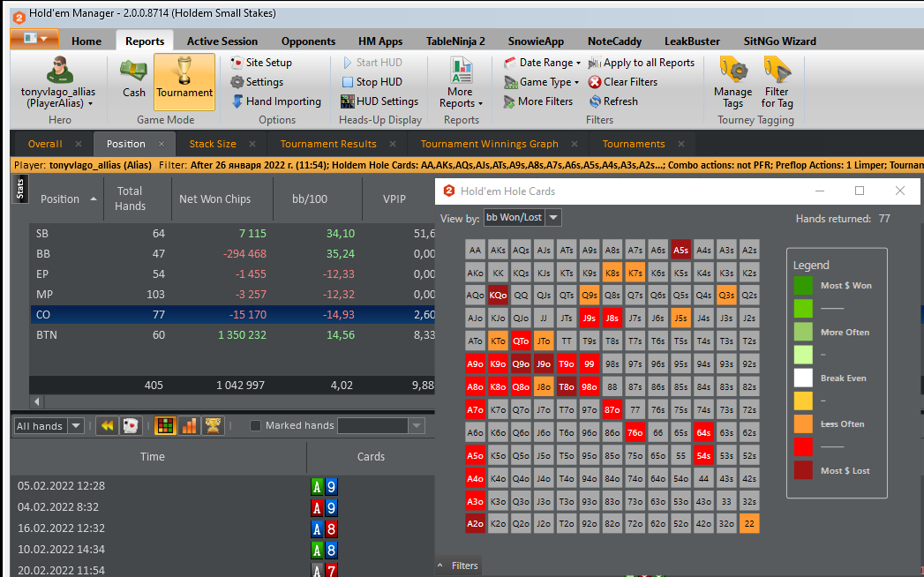The width and height of the screenshot is (924, 577).
Task: Click the Most $ Won legend color swatch
Action: 802,285
